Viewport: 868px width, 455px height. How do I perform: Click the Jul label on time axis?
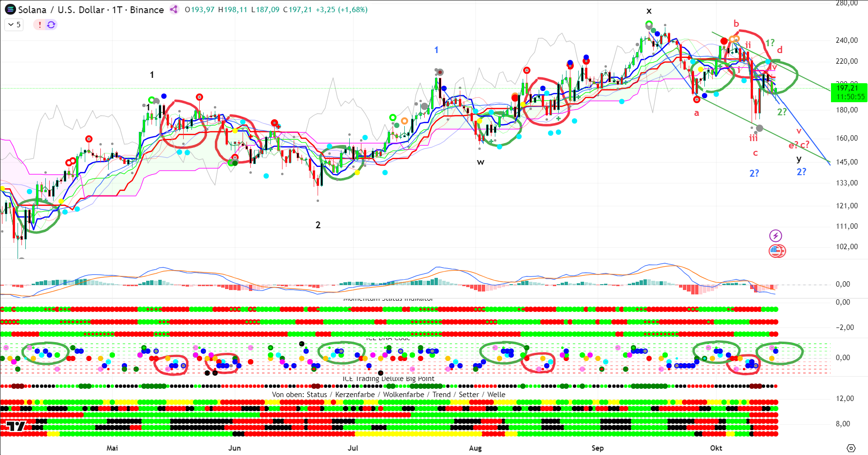pos(353,448)
